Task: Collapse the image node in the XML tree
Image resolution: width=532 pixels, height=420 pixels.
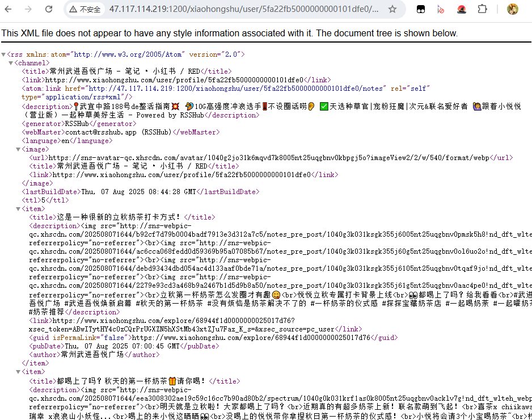Action: [18, 149]
